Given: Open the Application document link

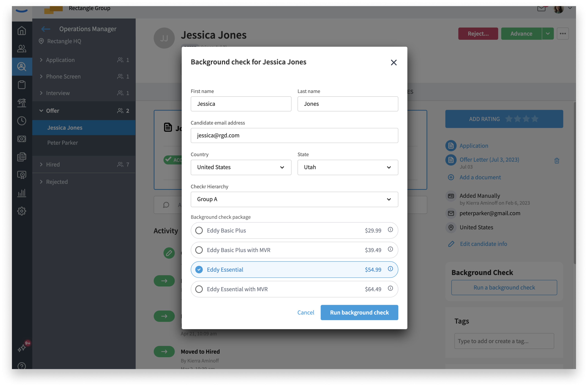Looking at the screenshot, I should point(474,145).
